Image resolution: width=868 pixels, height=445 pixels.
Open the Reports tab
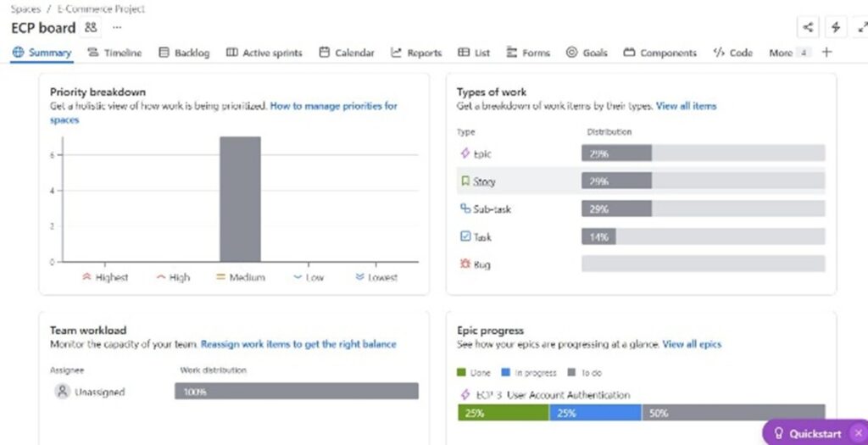click(x=416, y=53)
